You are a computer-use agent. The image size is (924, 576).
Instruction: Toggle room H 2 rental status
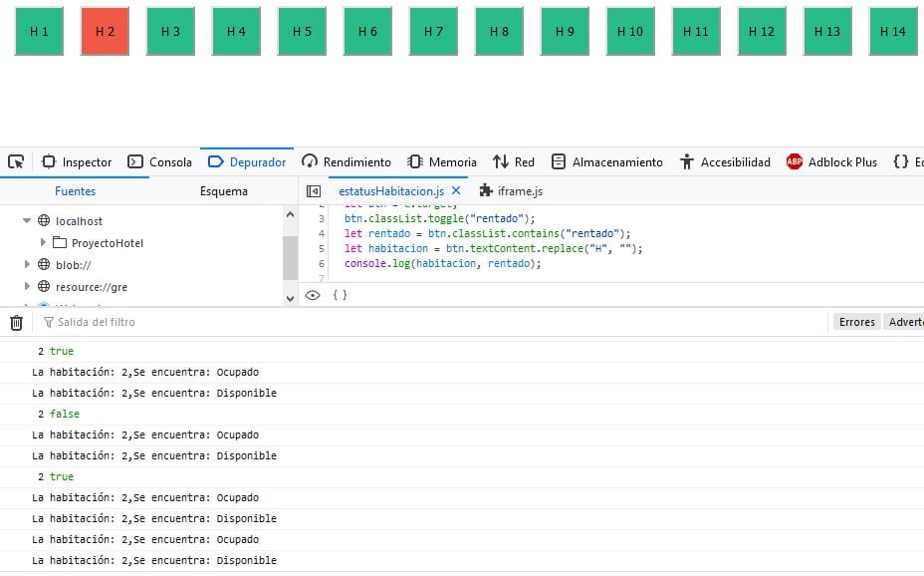coord(105,31)
